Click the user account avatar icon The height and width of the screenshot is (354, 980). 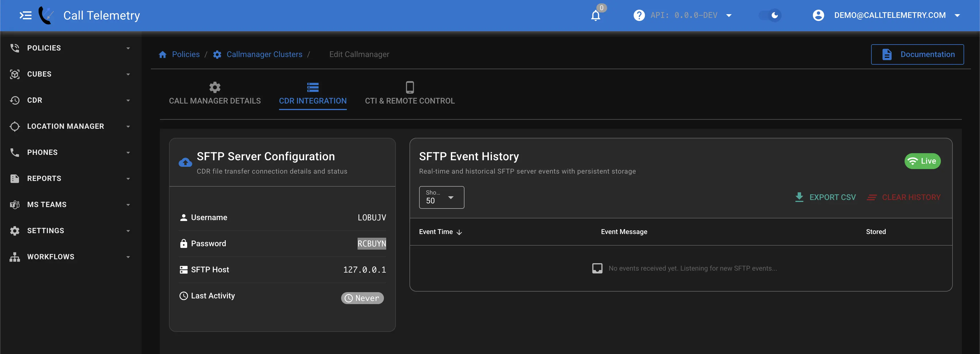tap(818, 16)
